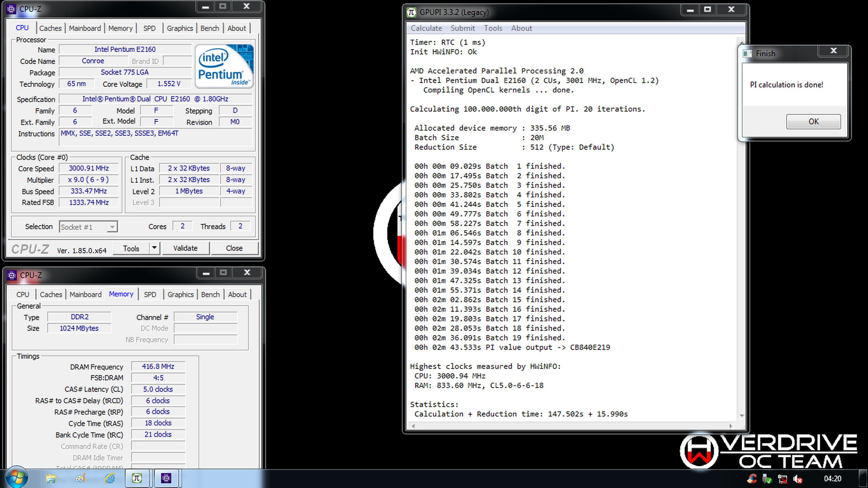
Task: Select Mainboard tab in bottom CPU-Z window
Action: [x=85, y=294]
